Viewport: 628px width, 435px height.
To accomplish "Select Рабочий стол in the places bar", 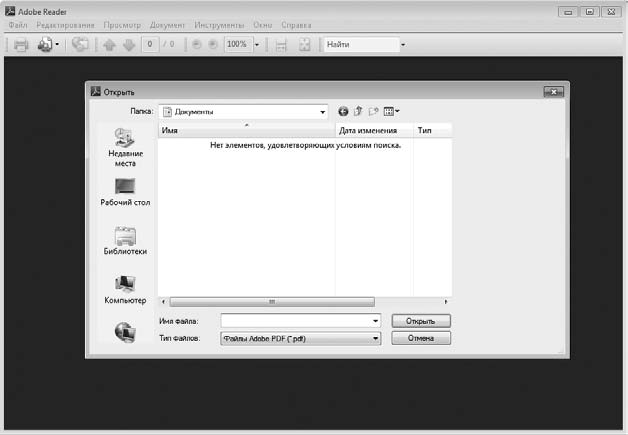I will click(x=125, y=192).
